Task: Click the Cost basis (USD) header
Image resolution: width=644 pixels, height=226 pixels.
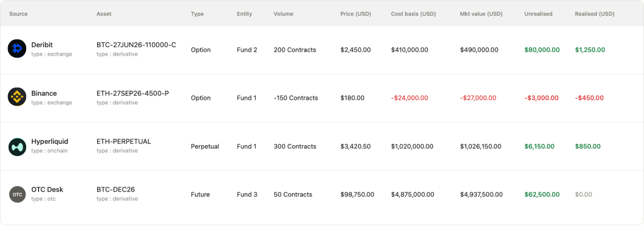Action: [x=413, y=14]
